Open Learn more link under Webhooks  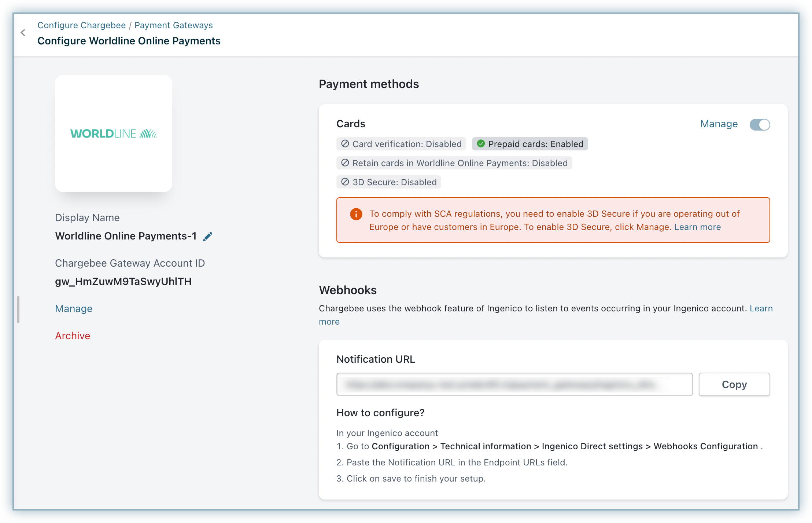click(x=761, y=308)
